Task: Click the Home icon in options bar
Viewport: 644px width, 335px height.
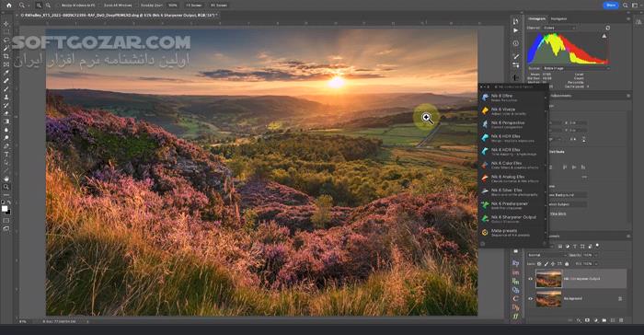Action: tap(8, 6)
